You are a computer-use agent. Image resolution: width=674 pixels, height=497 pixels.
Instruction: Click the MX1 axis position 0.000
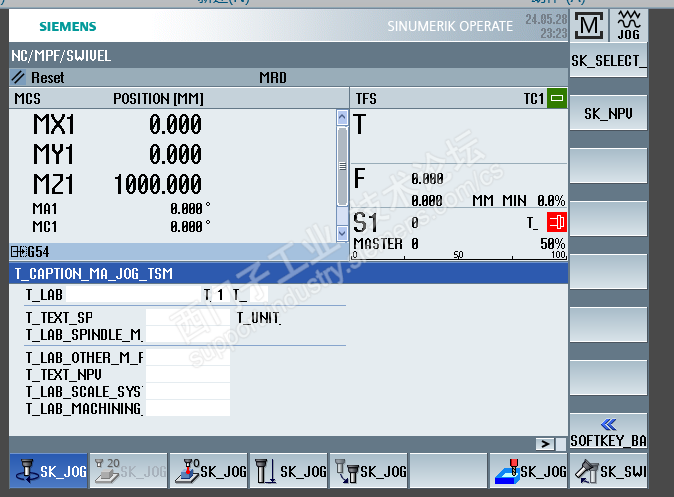tap(175, 124)
